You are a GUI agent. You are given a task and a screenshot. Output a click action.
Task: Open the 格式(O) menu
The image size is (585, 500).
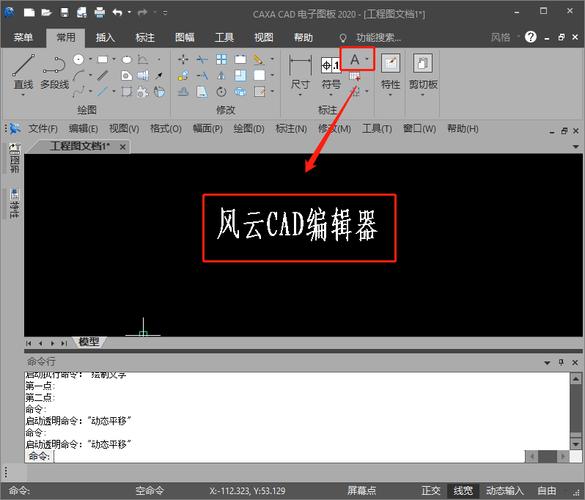click(x=166, y=129)
